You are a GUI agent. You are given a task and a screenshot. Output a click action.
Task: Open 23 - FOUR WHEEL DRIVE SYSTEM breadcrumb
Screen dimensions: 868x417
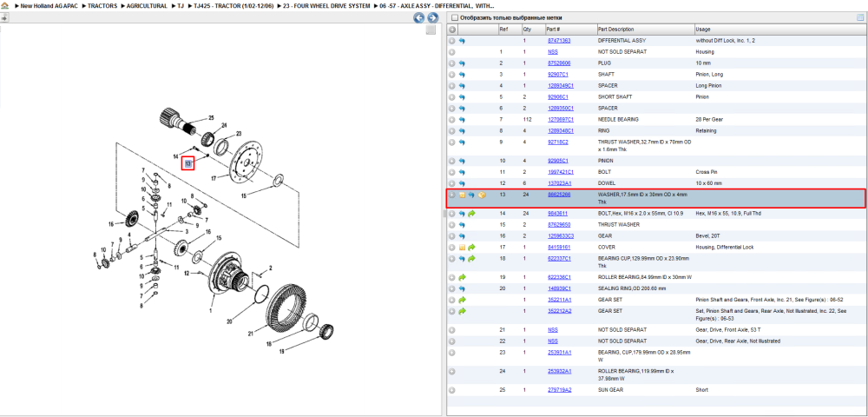pos(326,5)
